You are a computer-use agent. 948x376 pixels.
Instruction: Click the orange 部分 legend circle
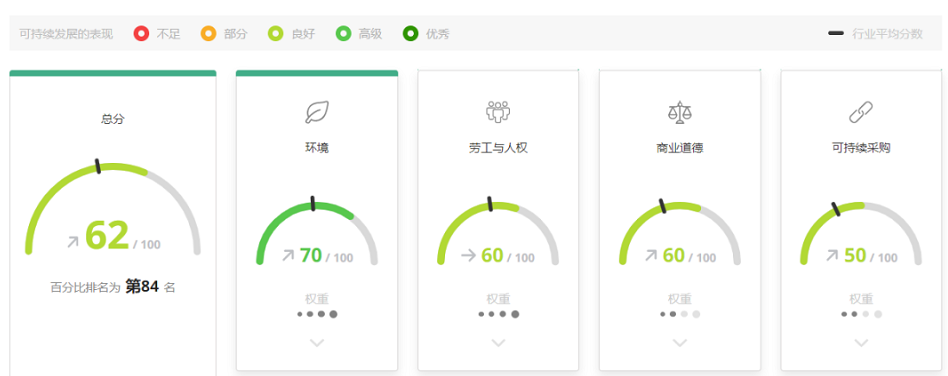[209, 34]
